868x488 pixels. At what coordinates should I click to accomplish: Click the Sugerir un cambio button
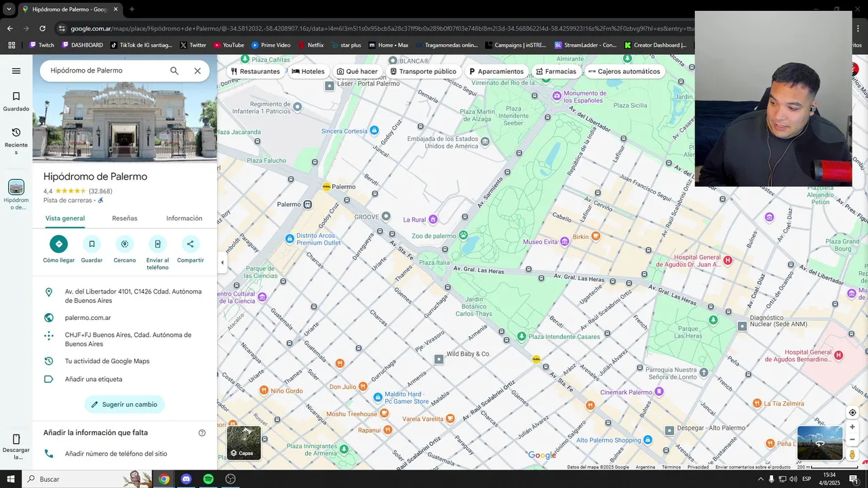tap(125, 405)
